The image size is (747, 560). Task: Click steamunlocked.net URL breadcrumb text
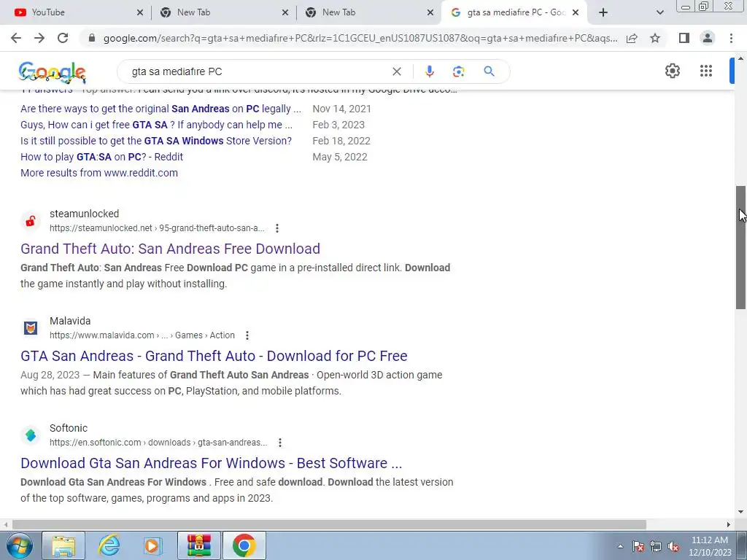157,228
